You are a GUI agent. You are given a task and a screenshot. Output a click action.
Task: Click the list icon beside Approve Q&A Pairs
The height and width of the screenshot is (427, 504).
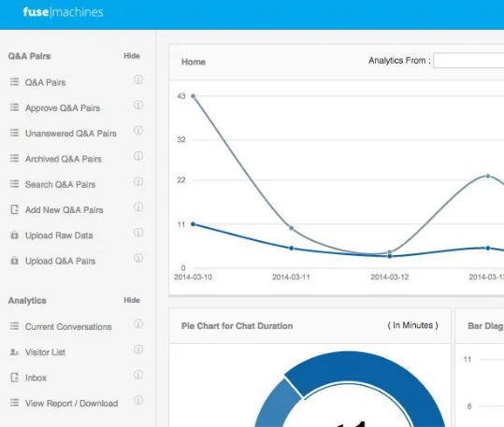coord(14,107)
